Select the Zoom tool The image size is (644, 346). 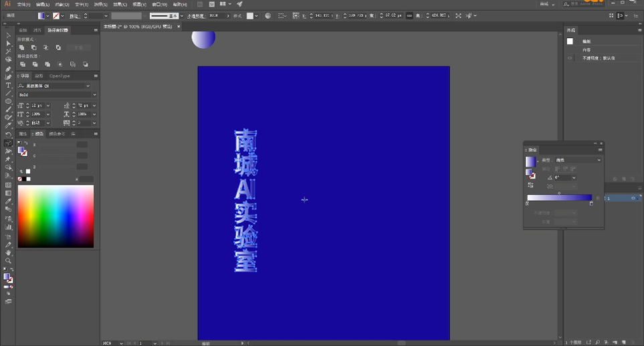[x=8, y=261]
